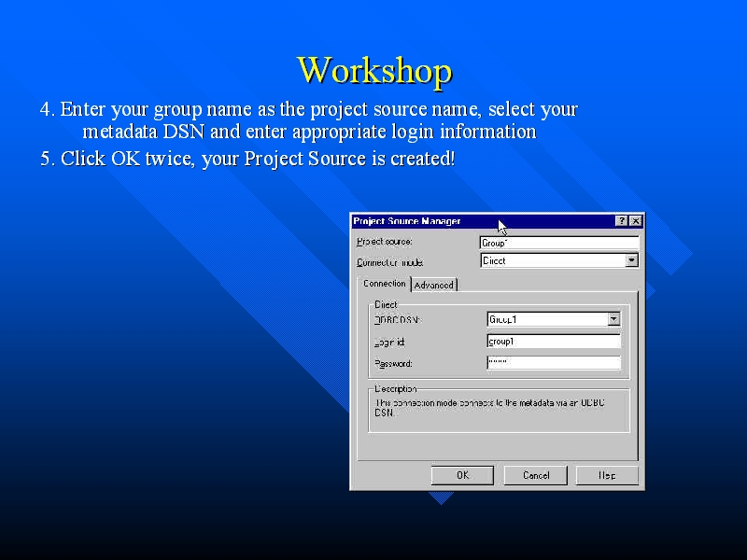Select the Workshop slide title
The image size is (747, 560).
pos(374,71)
